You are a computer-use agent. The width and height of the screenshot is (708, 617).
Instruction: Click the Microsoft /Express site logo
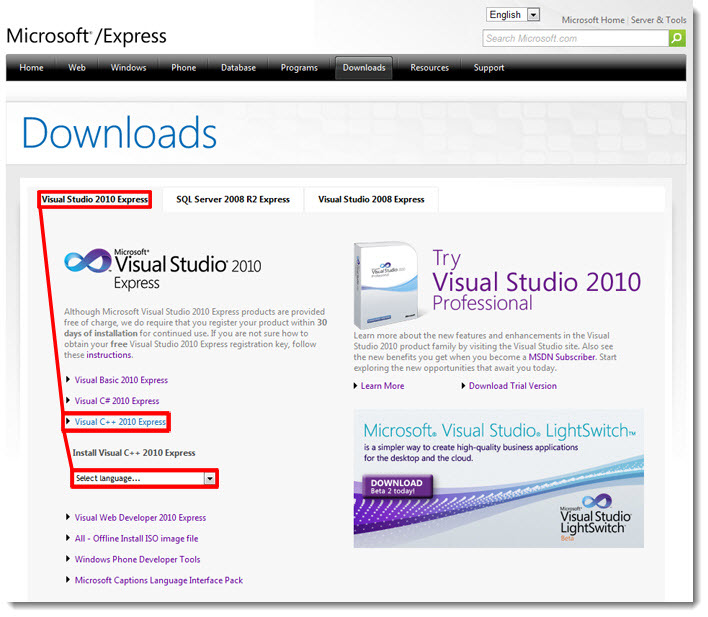86,36
